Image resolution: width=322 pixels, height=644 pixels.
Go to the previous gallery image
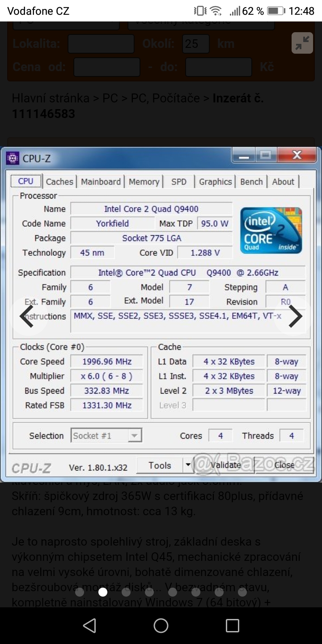pyautogui.click(x=27, y=316)
